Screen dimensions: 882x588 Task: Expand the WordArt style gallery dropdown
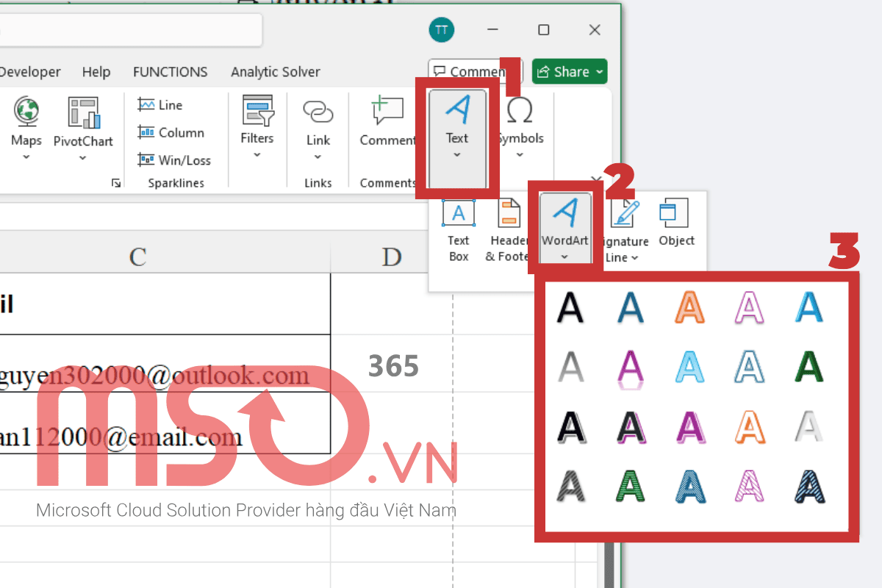click(x=564, y=257)
